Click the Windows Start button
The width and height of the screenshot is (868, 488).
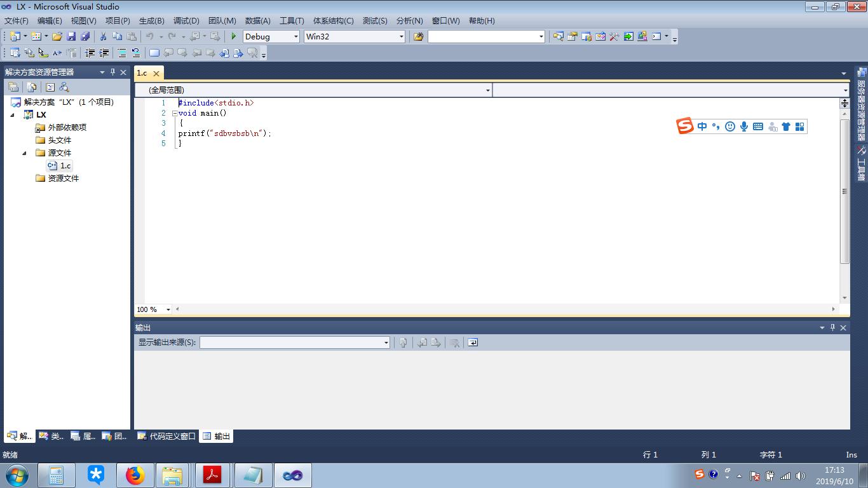pos(17,475)
